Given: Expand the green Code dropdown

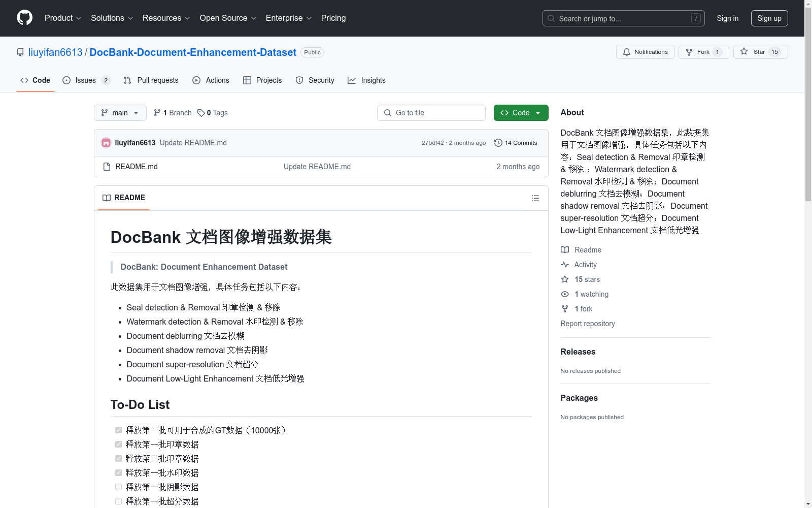Looking at the screenshot, I should 521,113.
